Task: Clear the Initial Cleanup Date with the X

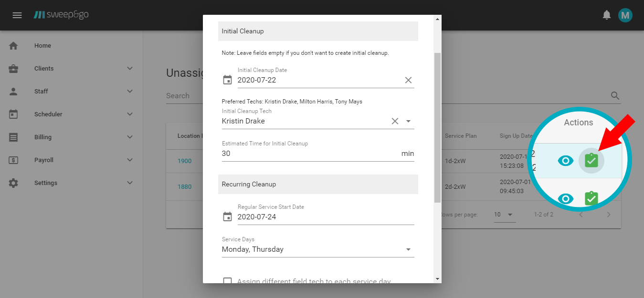Action: [408, 80]
